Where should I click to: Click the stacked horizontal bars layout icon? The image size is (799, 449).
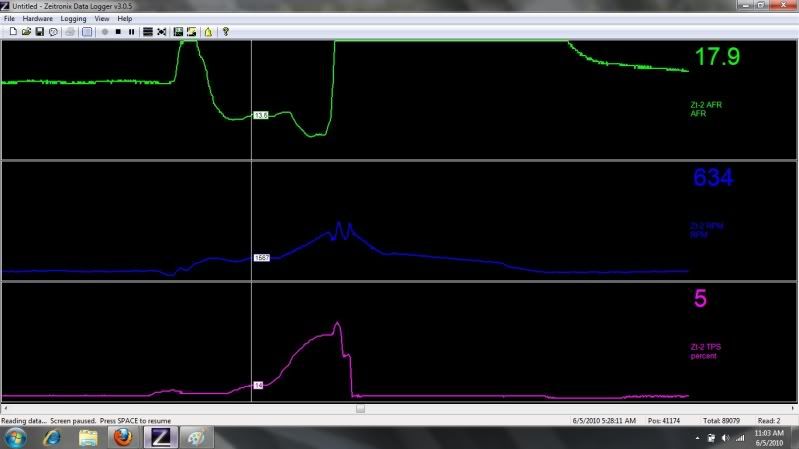pos(148,32)
